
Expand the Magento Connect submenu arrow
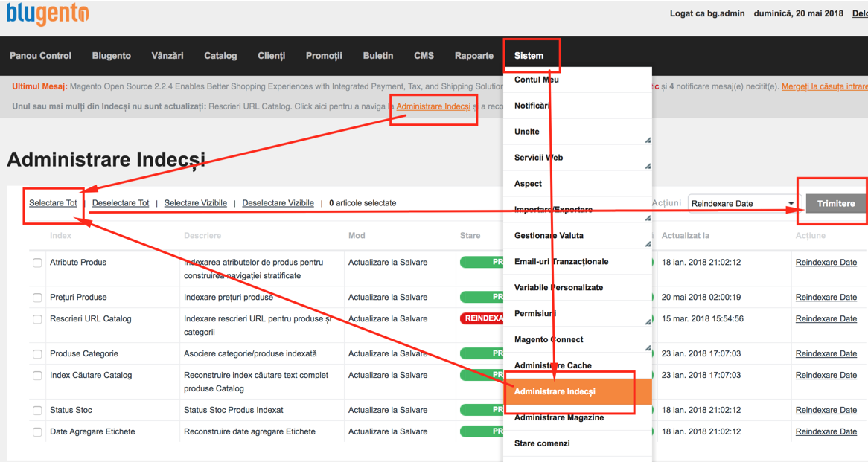tap(647, 348)
